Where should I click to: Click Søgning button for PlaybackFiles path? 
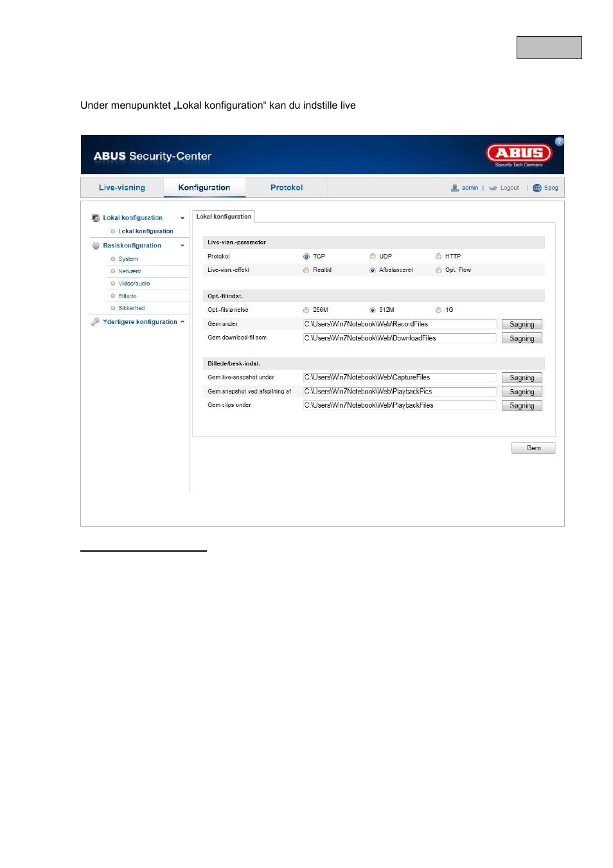tap(522, 406)
